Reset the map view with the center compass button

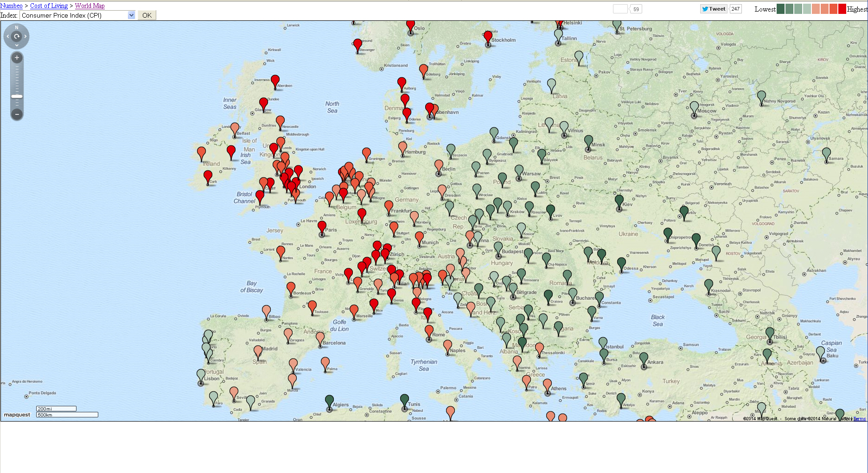(17, 36)
